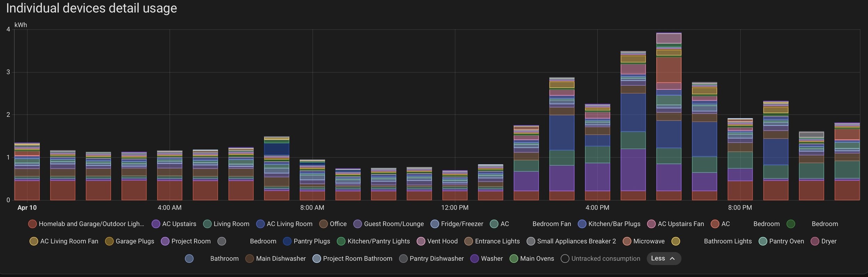Toggle Homelab and Garage/Outdoor Lights legend entry
868x277 pixels.
click(x=86, y=224)
